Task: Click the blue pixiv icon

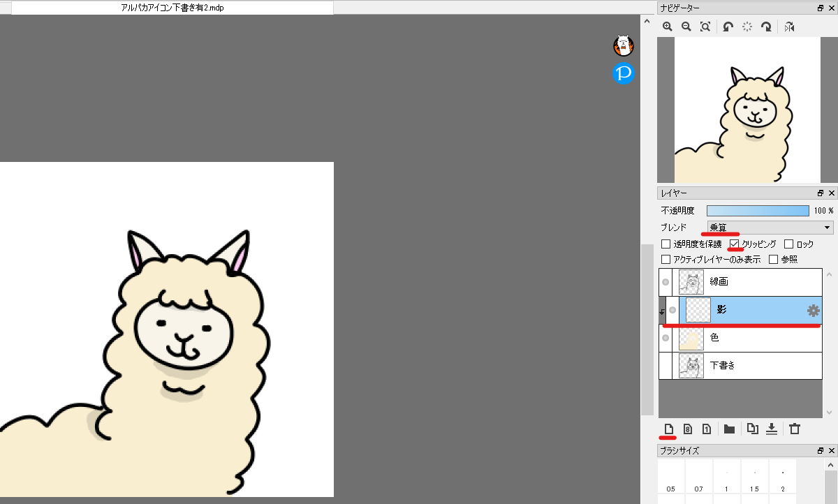Action: point(624,73)
